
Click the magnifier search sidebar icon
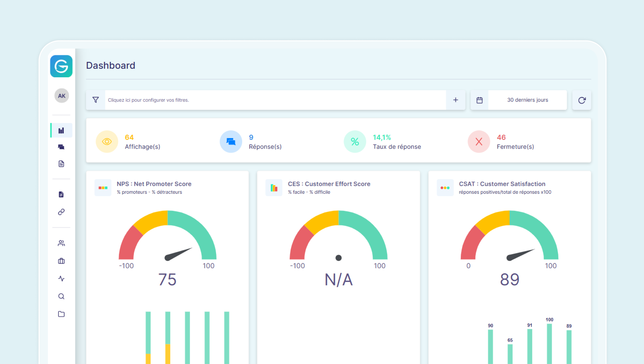coord(61,296)
